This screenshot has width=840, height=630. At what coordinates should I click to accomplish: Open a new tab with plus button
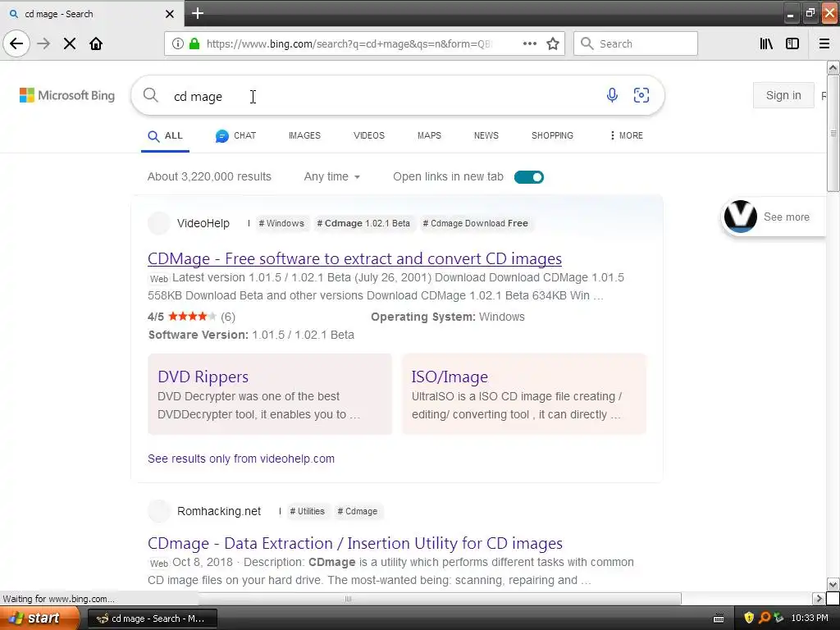point(198,13)
